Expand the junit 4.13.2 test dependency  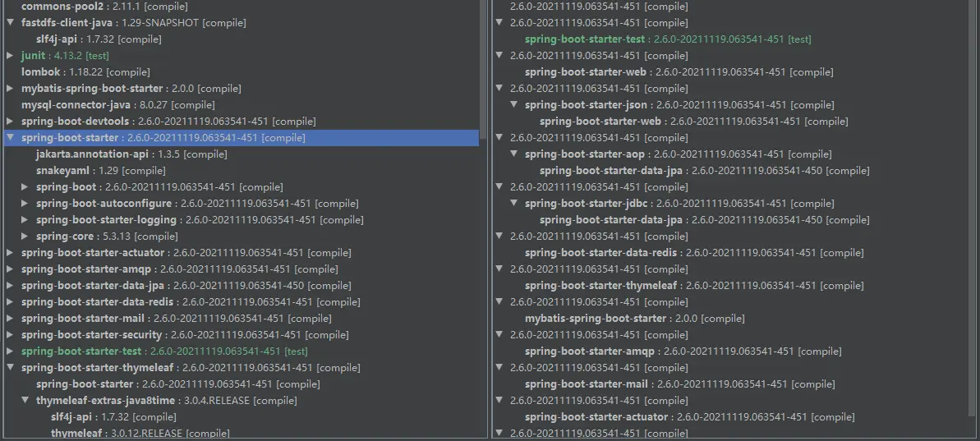(x=10, y=56)
